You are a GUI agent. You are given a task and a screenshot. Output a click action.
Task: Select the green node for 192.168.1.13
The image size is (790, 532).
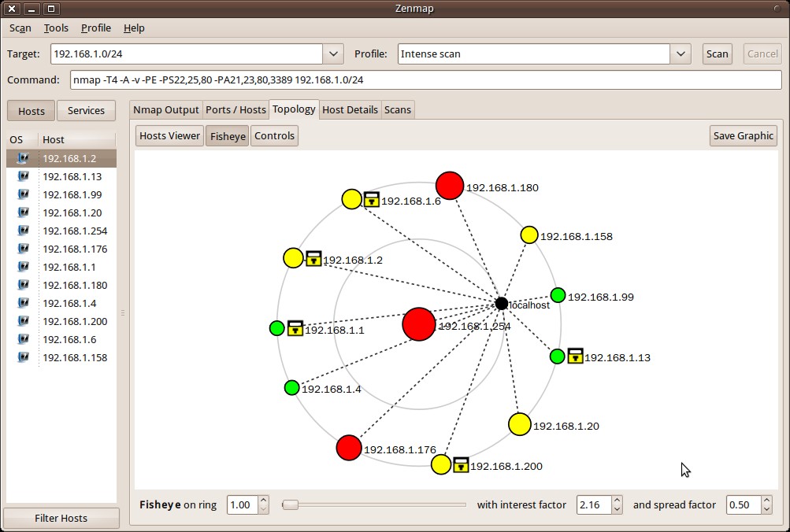tap(557, 357)
